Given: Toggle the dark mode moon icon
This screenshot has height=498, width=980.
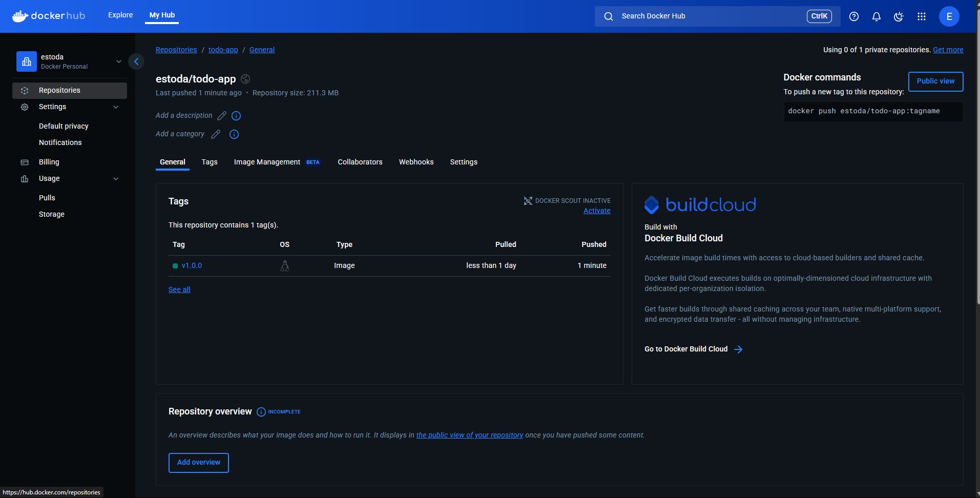Looking at the screenshot, I should pyautogui.click(x=899, y=16).
